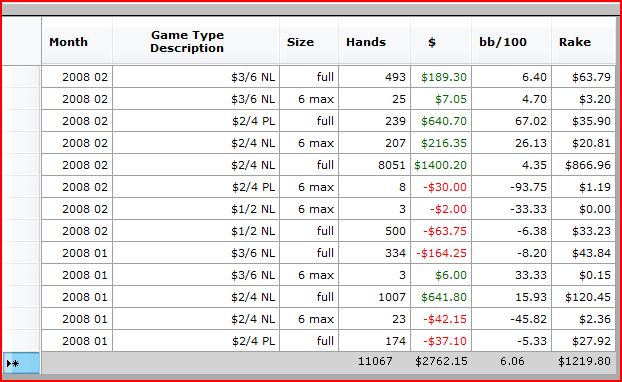Viewport: 622px width, 382px height.
Task: Click the $ winnings column header
Action: 441,41
